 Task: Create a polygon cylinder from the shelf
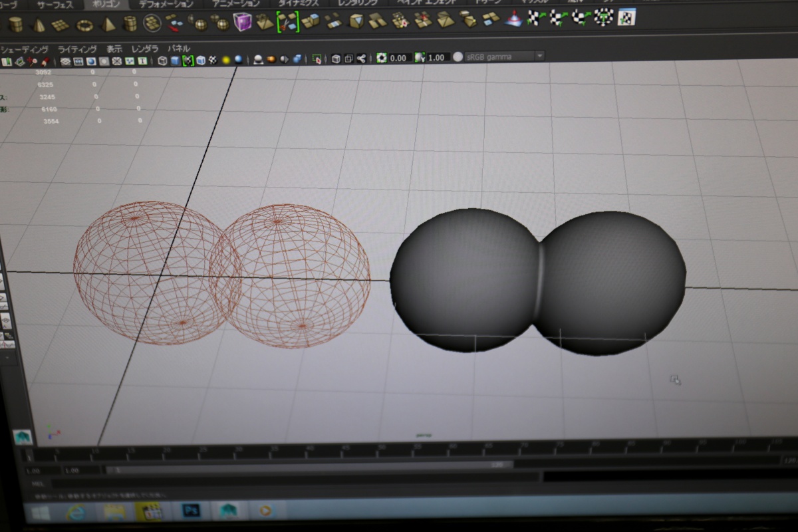point(15,25)
